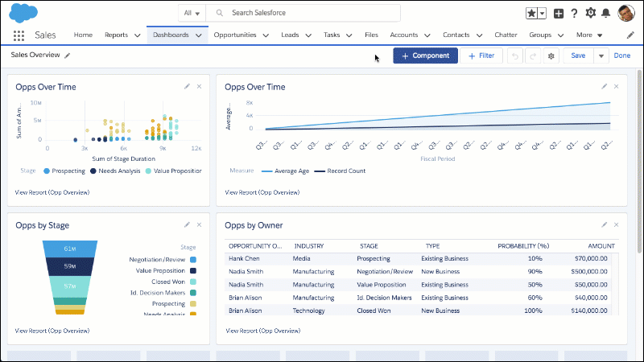This screenshot has width=644, height=362.
Task: Click the undo arrow button
Action: (x=515, y=56)
